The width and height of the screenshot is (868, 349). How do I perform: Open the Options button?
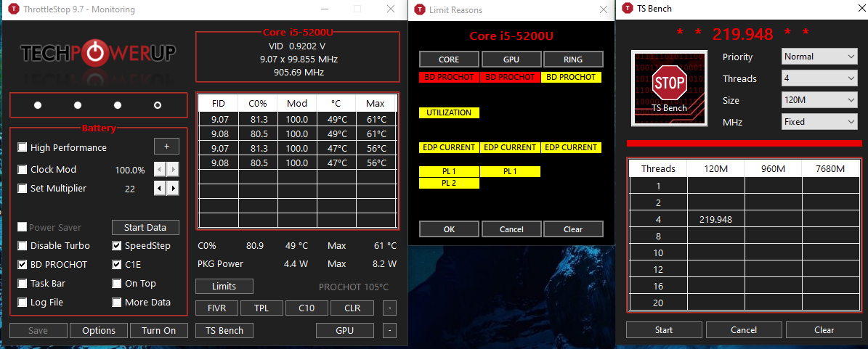click(x=99, y=330)
